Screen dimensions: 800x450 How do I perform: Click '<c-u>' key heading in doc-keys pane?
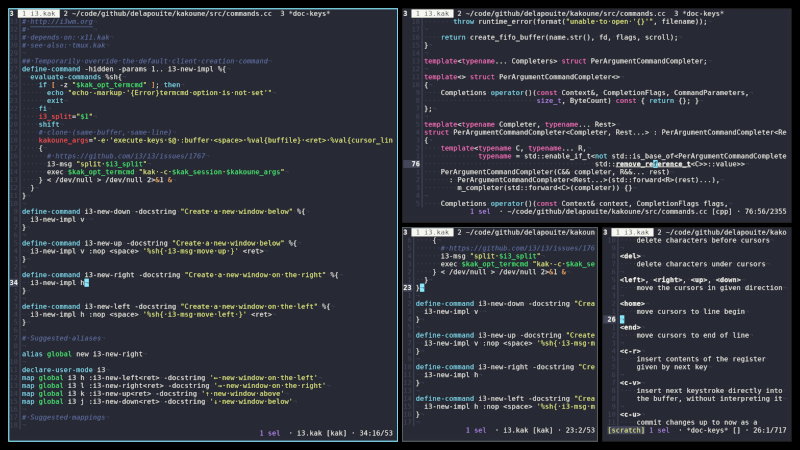[630, 414]
